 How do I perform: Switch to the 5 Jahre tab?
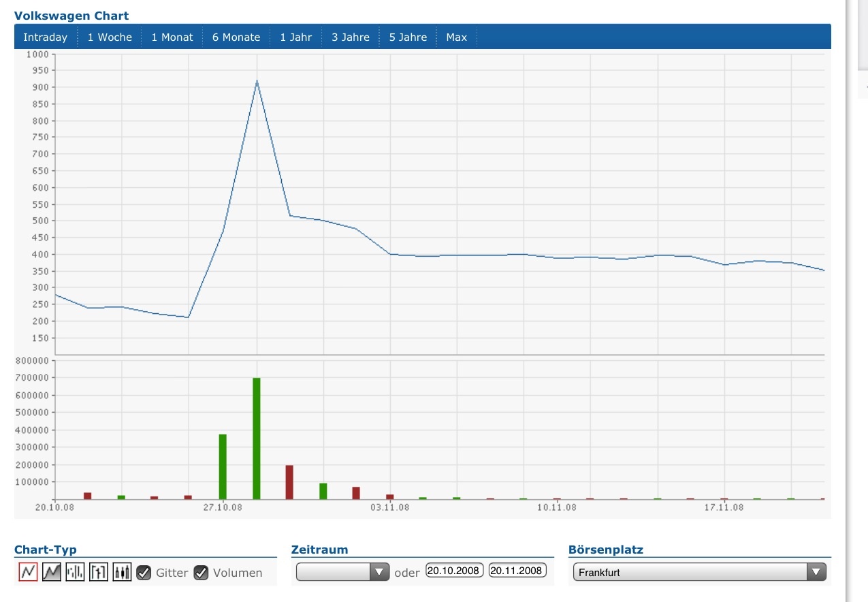click(x=408, y=37)
